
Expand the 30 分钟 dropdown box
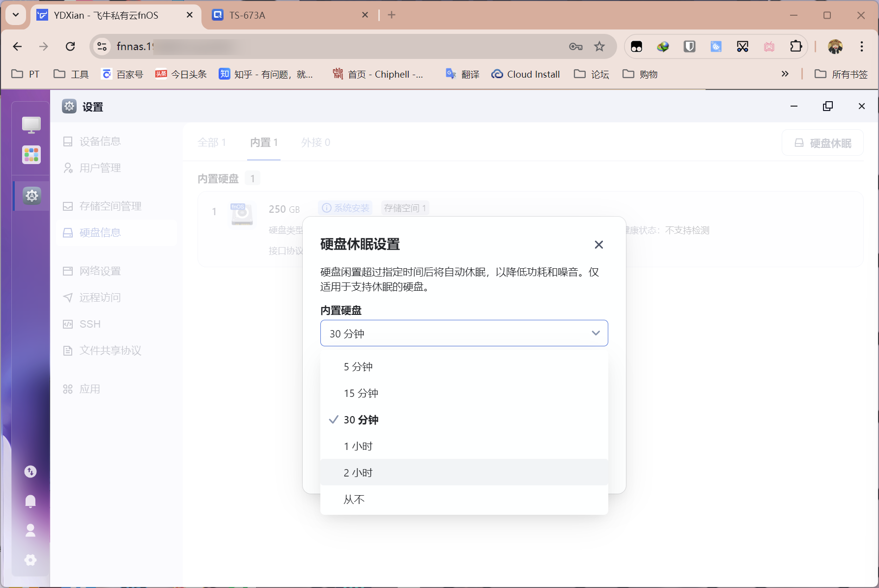tap(464, 333)
